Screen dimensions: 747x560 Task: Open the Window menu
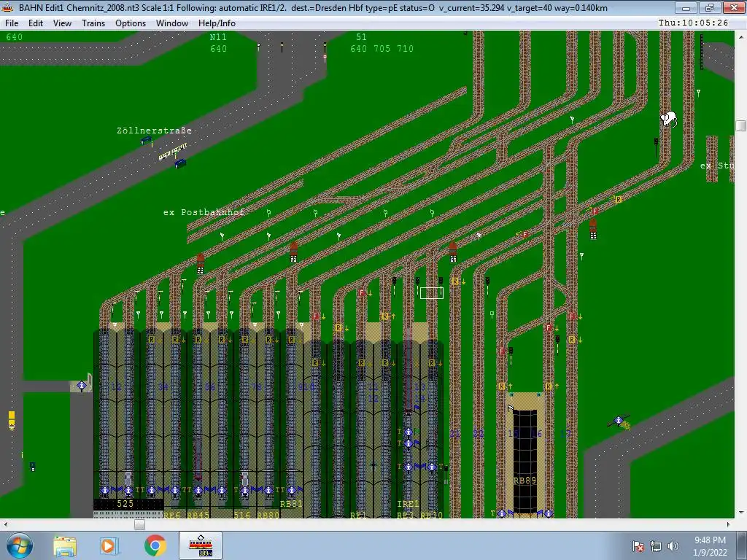coord(171,23)
